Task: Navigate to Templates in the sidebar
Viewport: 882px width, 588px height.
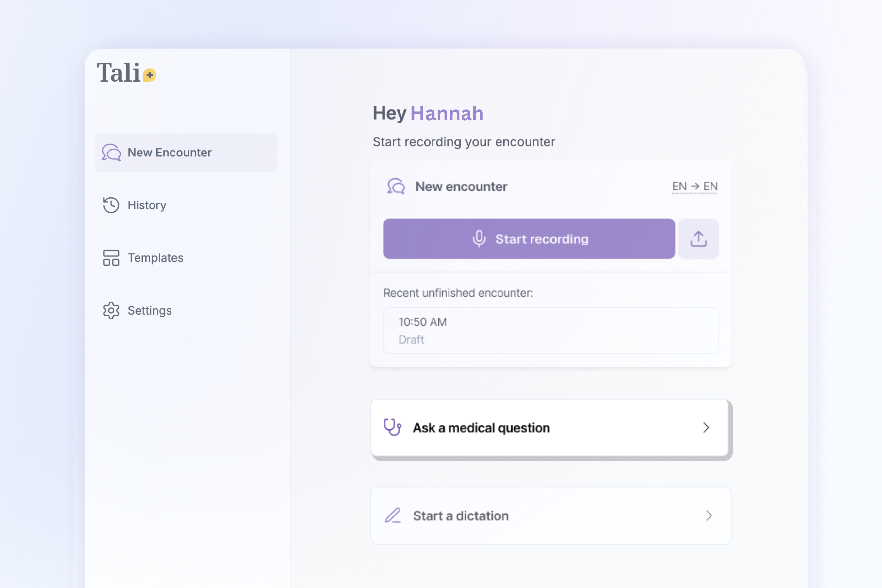Action: pyautogui.click(x=155, y=258)
